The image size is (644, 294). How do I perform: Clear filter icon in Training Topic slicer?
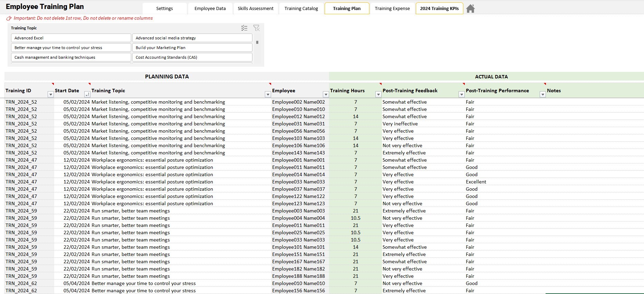(256, 28)
